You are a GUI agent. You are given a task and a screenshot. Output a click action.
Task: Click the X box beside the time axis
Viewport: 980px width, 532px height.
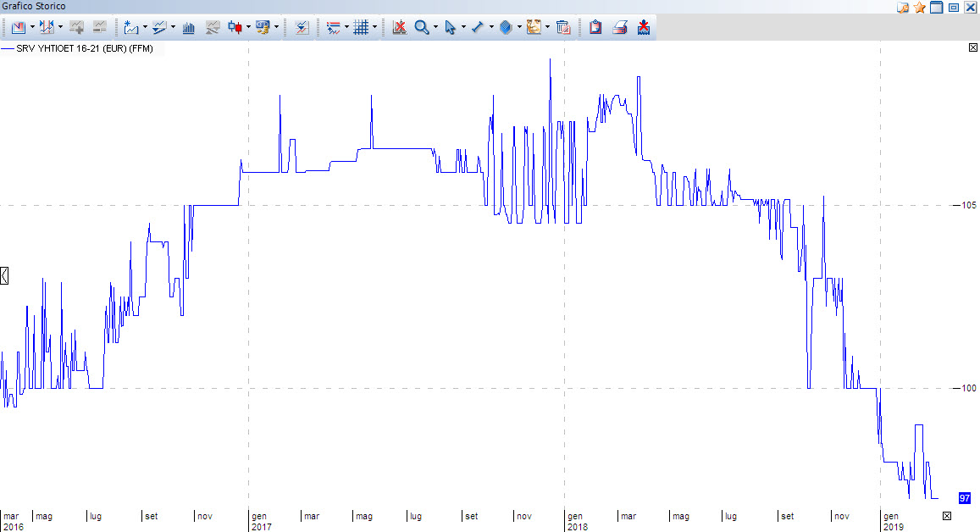[947, 516]
